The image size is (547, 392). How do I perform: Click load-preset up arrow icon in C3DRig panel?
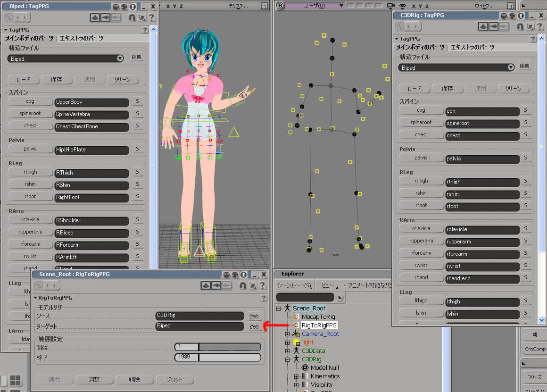pos(482,26)
